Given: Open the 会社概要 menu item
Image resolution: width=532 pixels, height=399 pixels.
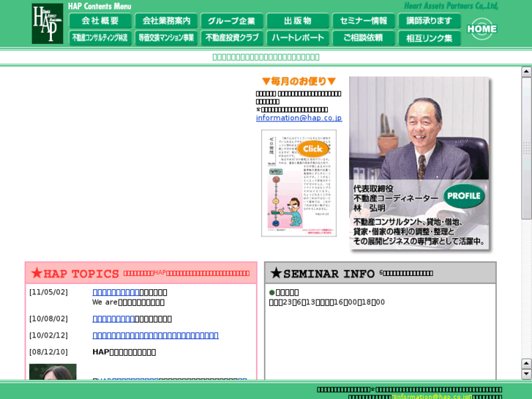Looking at the screenshot, I should pyautogui.click(x=100, y=20).
